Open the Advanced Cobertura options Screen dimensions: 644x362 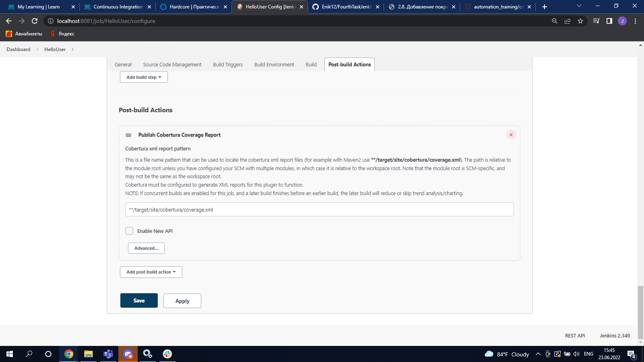coord(146,248)
